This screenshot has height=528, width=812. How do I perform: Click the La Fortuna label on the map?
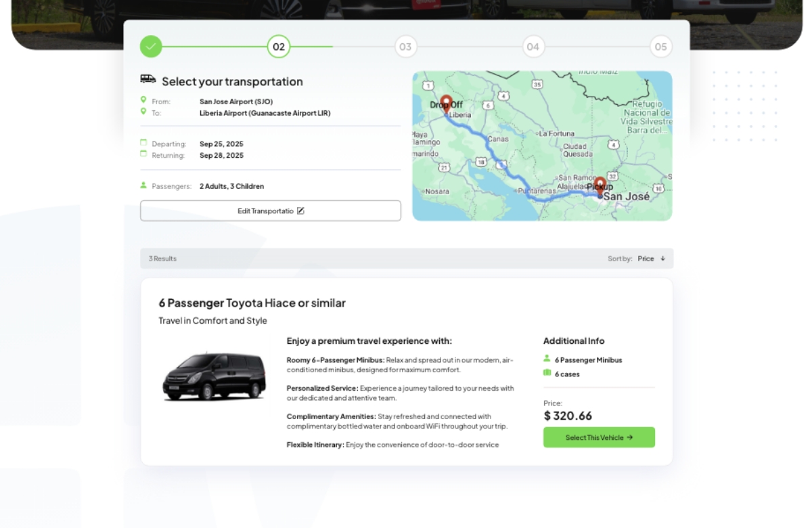558,134
